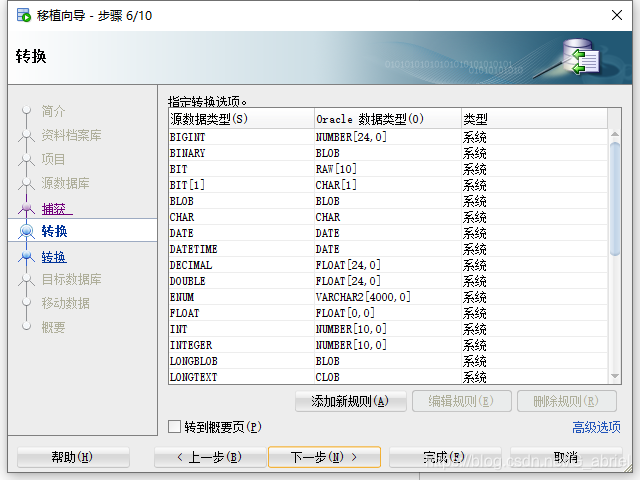Open 高级选项 link
This screenshot has height=480, width=640.
tap(596, 427)
